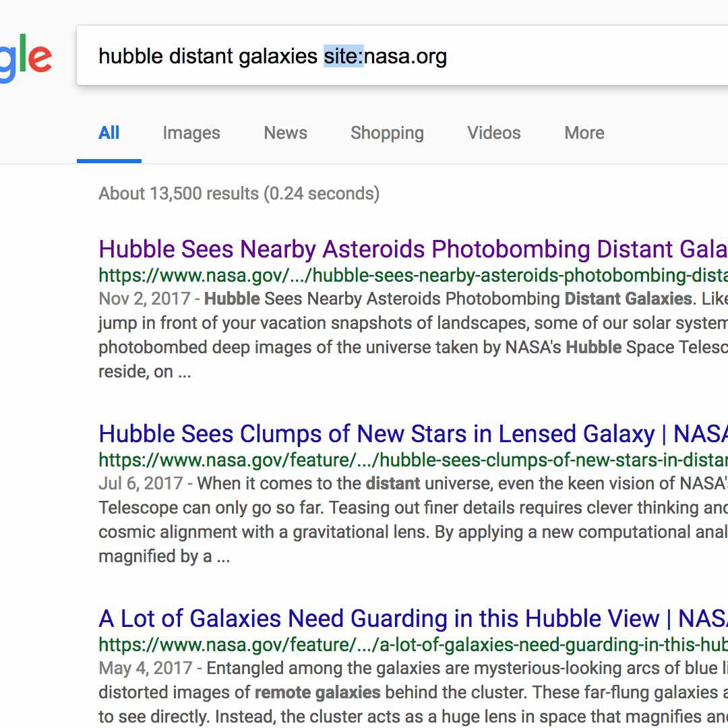Viewport: 728px width, 728px height.
Task: Open the Shopping tab
Action: (x=387, y=133)
